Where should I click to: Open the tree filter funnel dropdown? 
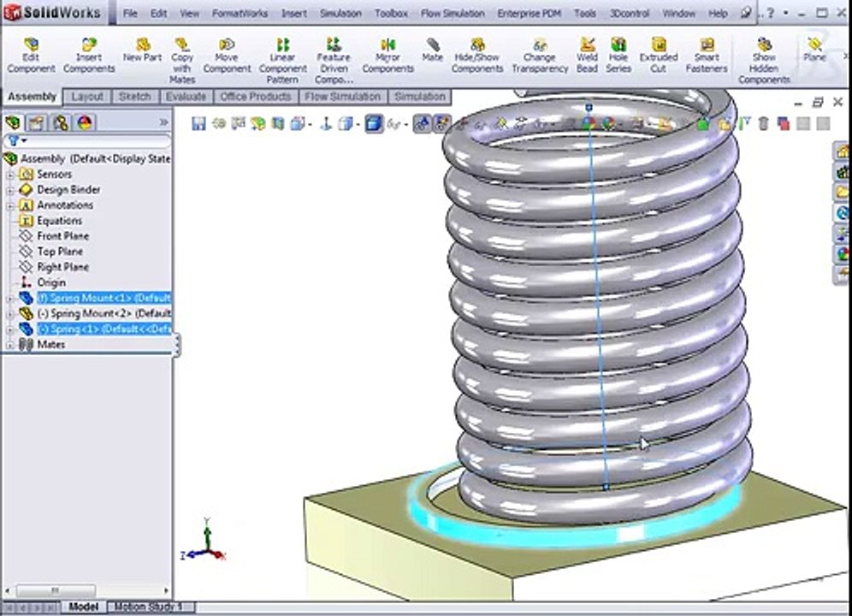[x=16, y=141]
